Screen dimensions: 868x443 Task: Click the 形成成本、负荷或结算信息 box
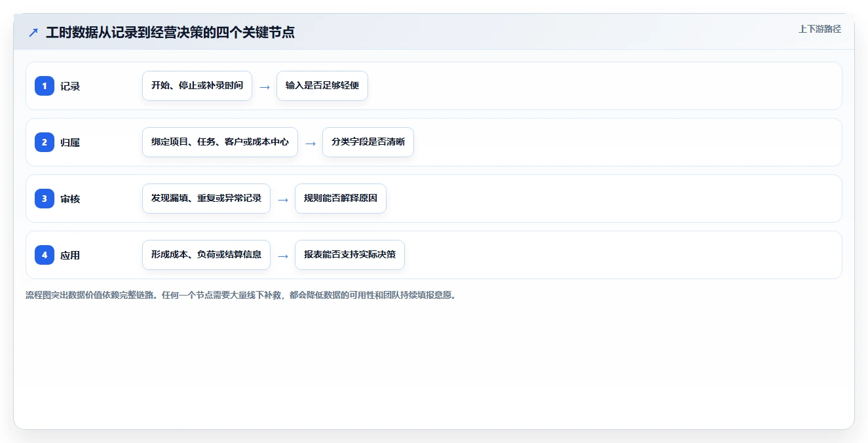pyautogui.click(x=206, y=255)
